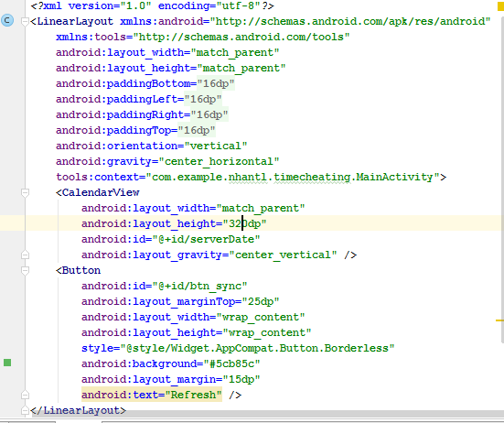Click fold marker at closing LinearLayout tag

[25, 410]
